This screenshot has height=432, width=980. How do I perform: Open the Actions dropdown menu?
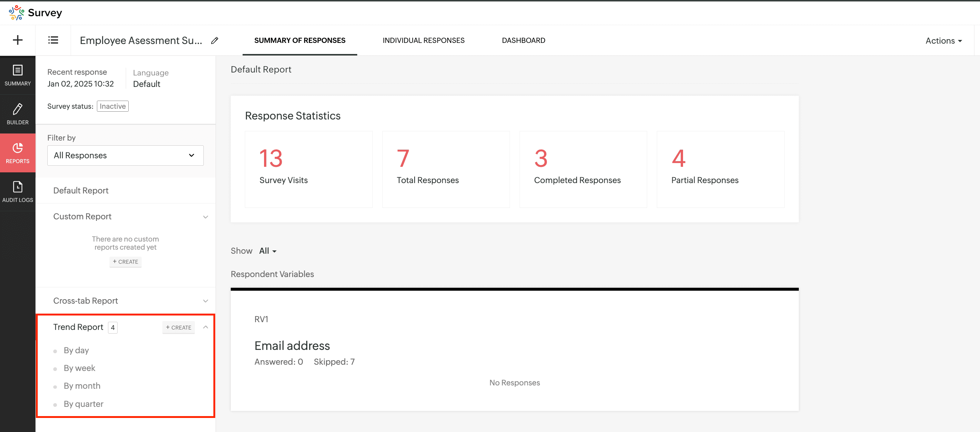[x=943, y=41]
